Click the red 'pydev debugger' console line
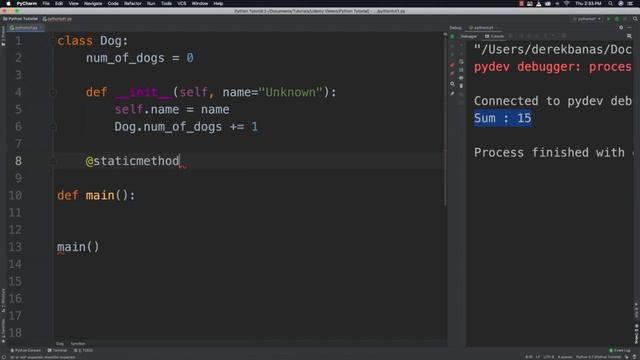The image size is (640, 360). pyautogui.click(x=553, y=67)
